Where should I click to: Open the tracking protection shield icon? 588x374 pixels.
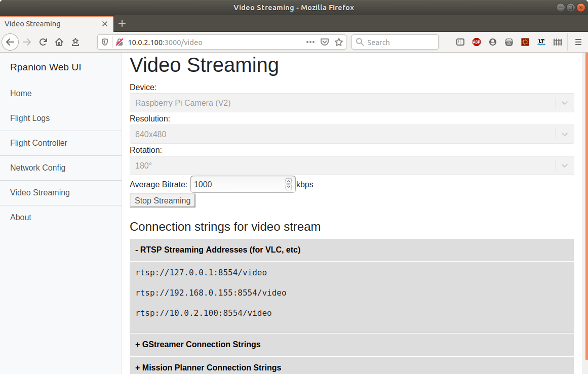click(x=105, y=42)
